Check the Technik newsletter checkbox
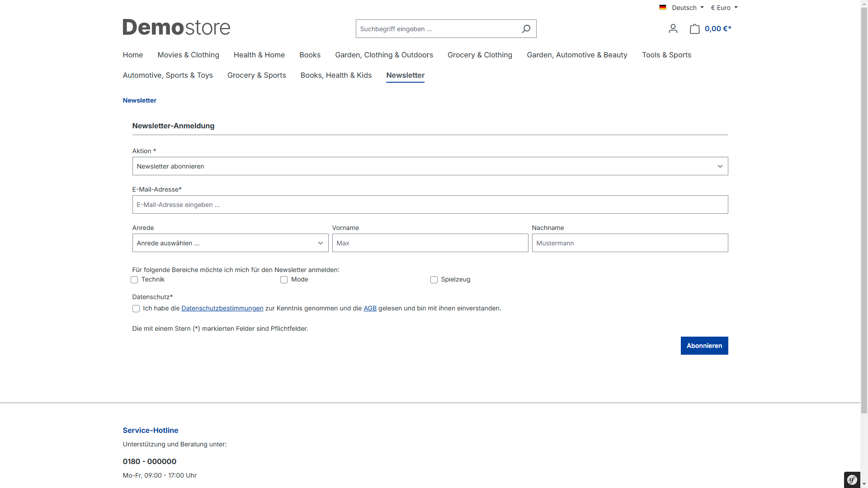The width and height of the screenshot is (868, 488). click(x=134, y=280)
